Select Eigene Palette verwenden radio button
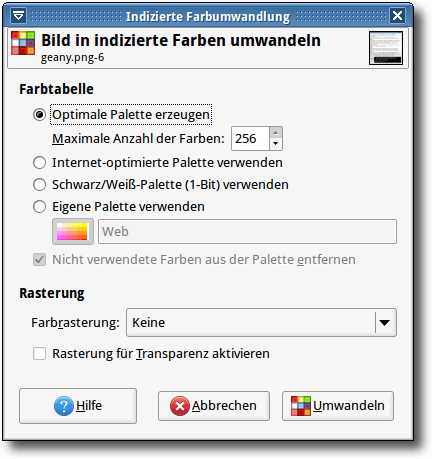 (39, 207)
